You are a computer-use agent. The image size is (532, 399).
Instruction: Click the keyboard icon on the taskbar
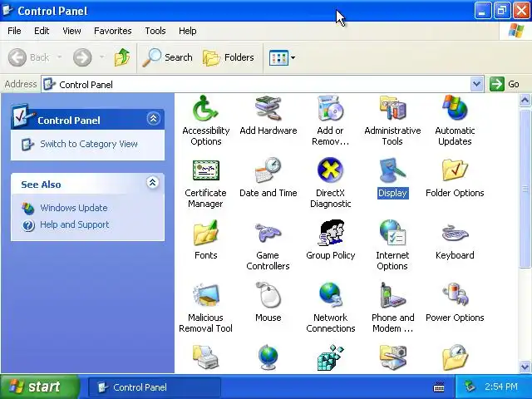pyautogui.click(x=439, y=387)
